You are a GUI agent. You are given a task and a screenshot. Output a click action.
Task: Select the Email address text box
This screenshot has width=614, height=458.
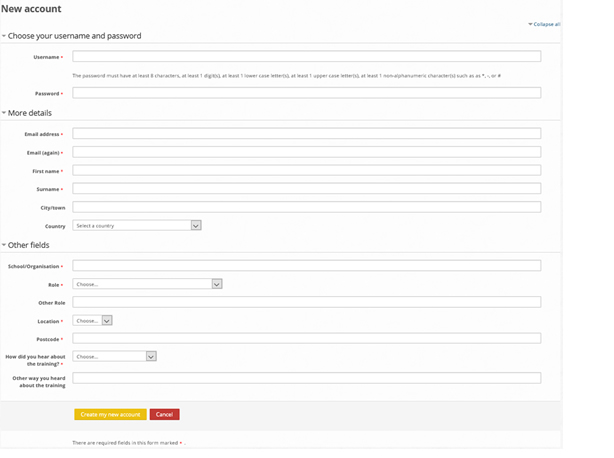pyautogui.click(x=306, y=134)
